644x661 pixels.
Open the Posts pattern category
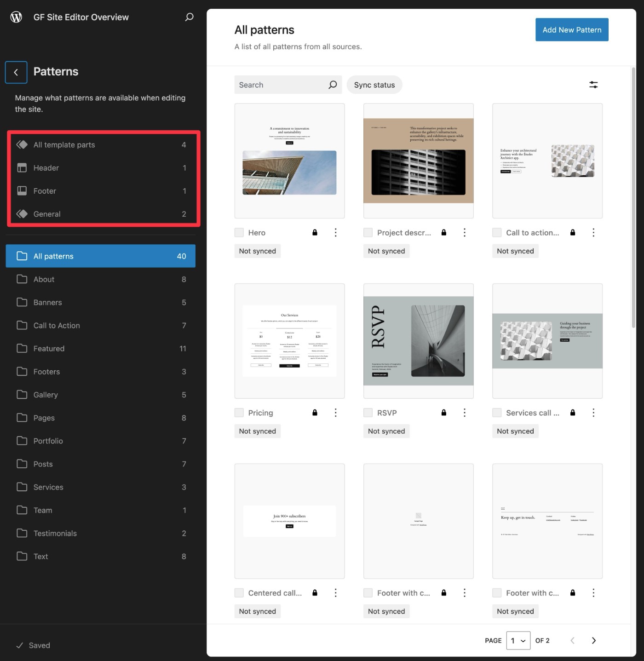[x=101, y=464]
